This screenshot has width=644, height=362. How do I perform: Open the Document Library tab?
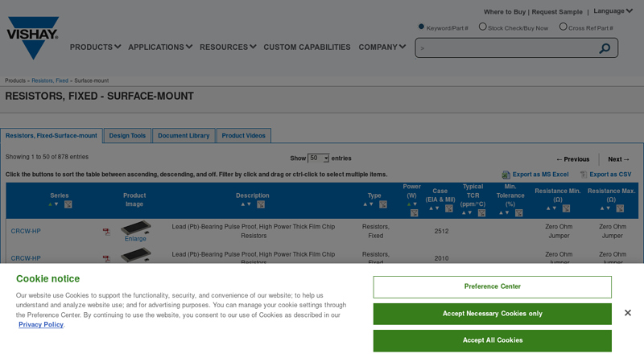click(184, 136)
